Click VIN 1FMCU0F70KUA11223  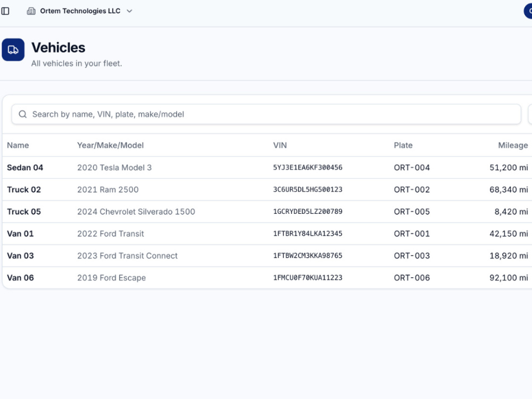pyautogui.click(x=307, y=278)
